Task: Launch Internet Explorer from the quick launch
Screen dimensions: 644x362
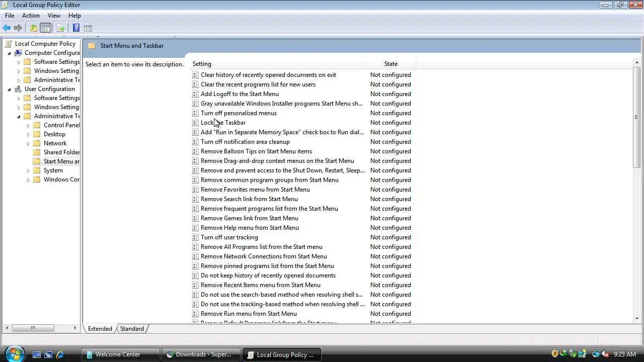Action: tap(60, 354)
